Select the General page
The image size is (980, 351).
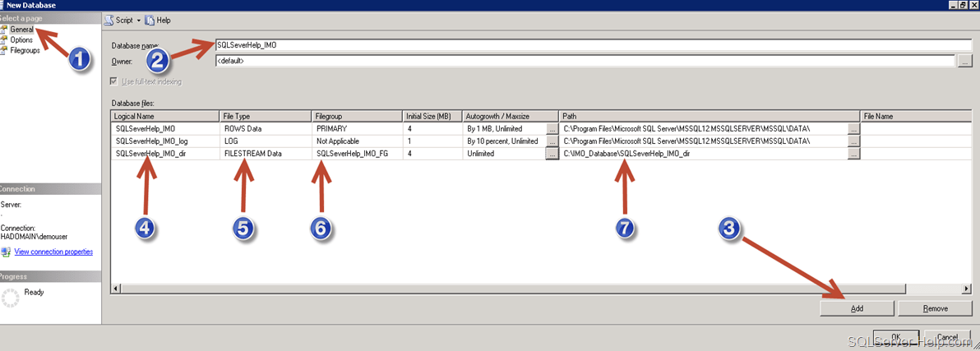pos(21,29)
